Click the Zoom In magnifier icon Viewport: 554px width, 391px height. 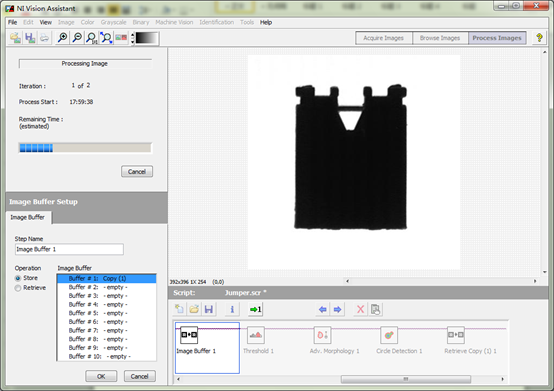[x=63, y=37]
